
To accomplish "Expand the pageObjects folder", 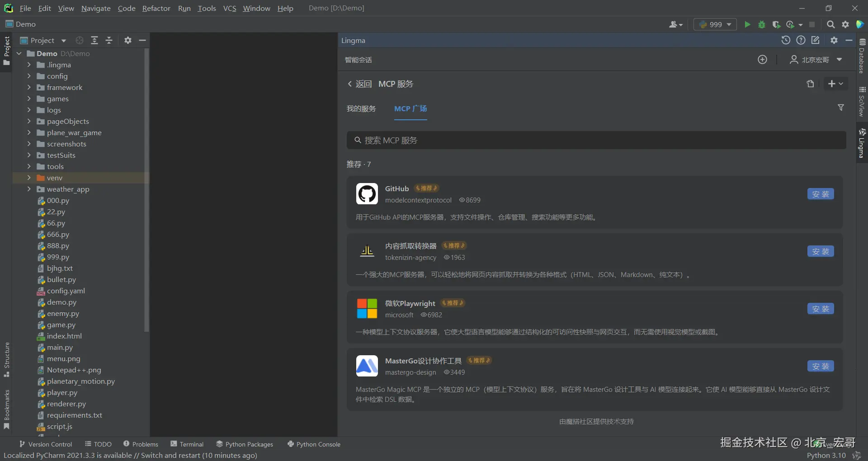I will click(x=29, y=121).
